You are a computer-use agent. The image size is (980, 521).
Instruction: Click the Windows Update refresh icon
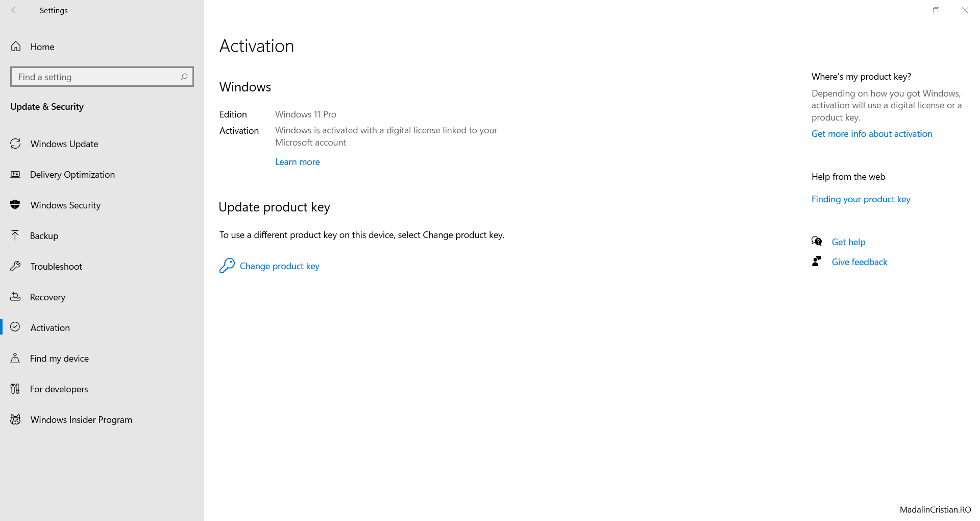coord(16,144)
